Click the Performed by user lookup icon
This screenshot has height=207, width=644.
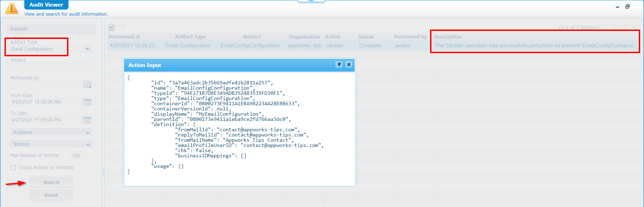88,84
